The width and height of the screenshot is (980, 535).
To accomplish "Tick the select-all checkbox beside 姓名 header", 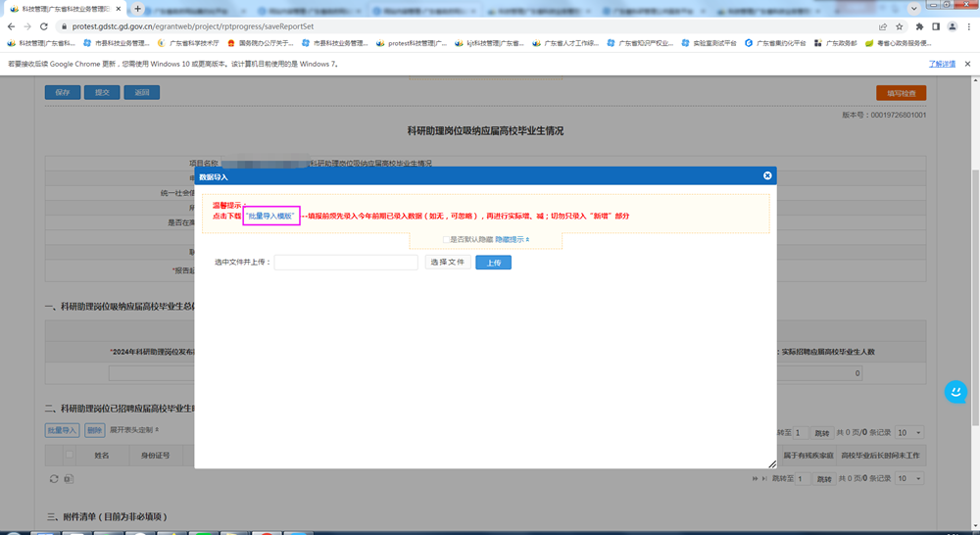I will tap(70, 455).
